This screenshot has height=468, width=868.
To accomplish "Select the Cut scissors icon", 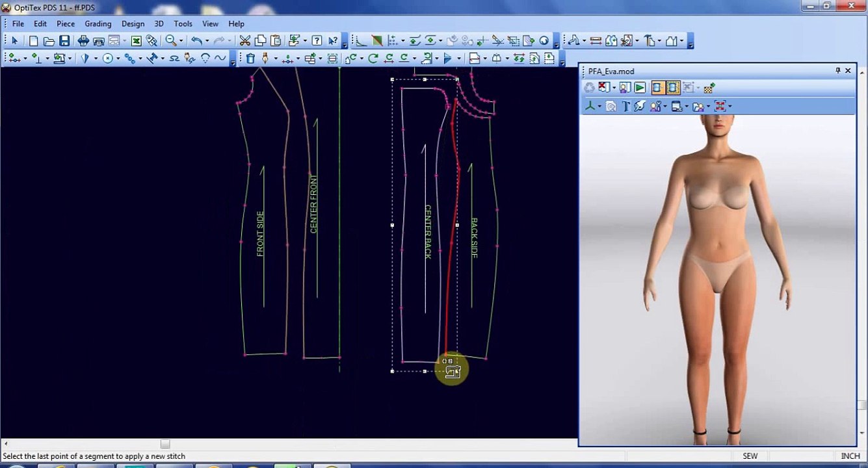I will [245, 41].
